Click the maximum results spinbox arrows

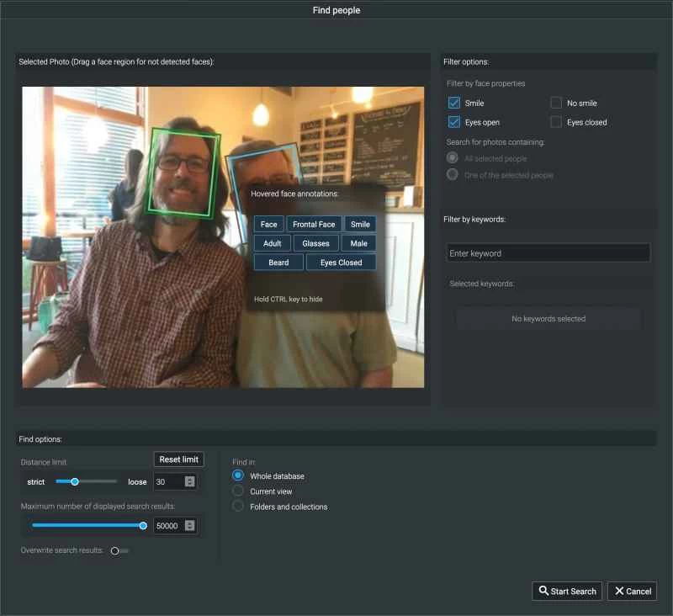pos(189,525)
